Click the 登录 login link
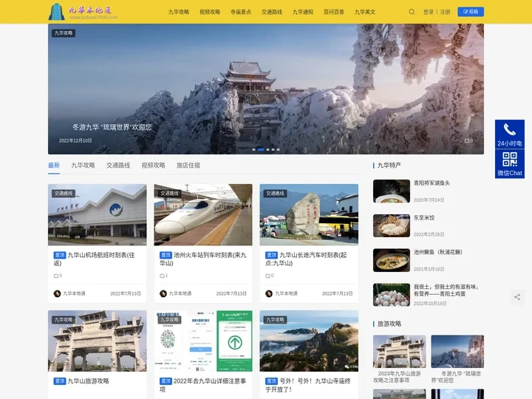Viewport: 532px width, 399px height. click(x=428, y=12)
